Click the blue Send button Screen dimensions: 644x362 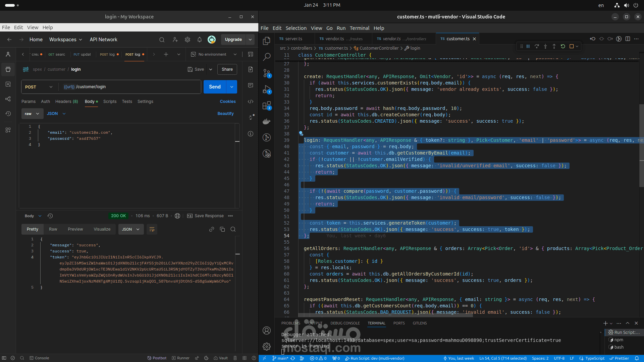215,87
